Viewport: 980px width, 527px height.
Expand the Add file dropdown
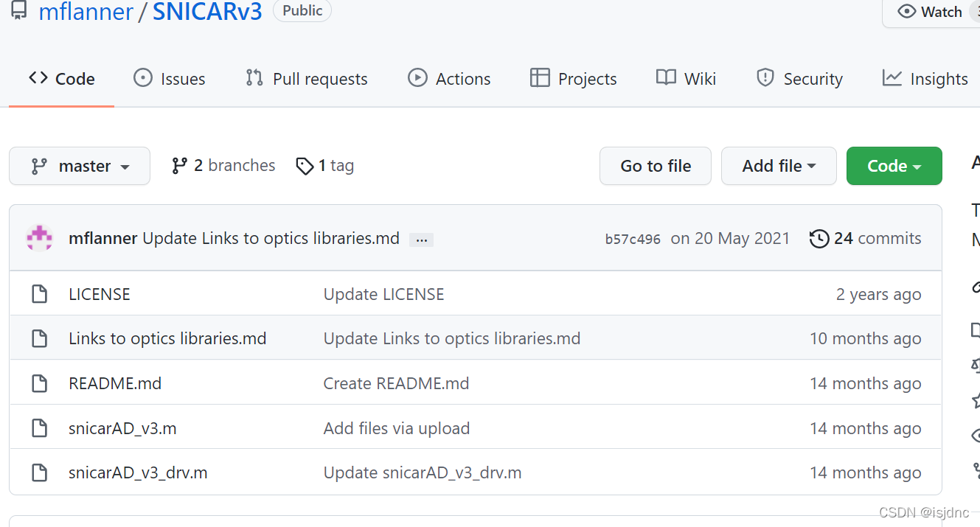coord(779,166)
